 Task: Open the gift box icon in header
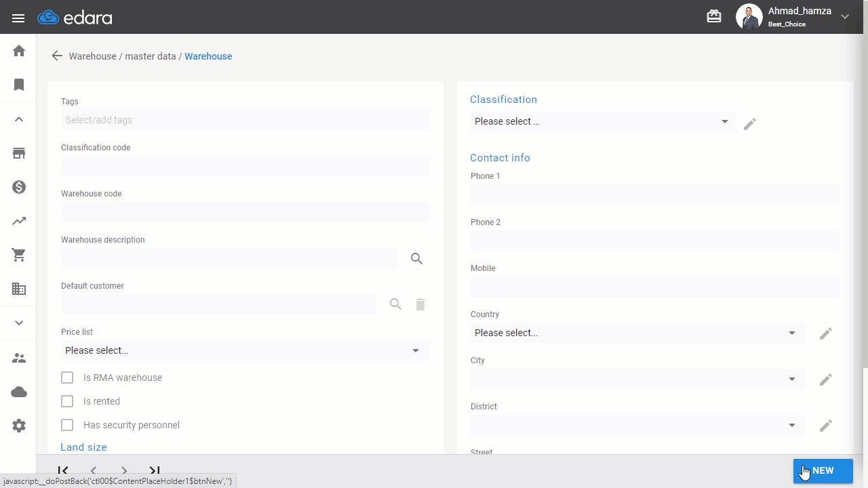pos(714,16)
